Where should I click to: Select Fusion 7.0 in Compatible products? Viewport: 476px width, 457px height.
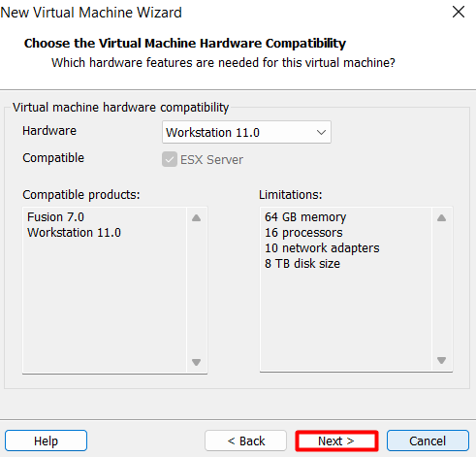point(55,217)
